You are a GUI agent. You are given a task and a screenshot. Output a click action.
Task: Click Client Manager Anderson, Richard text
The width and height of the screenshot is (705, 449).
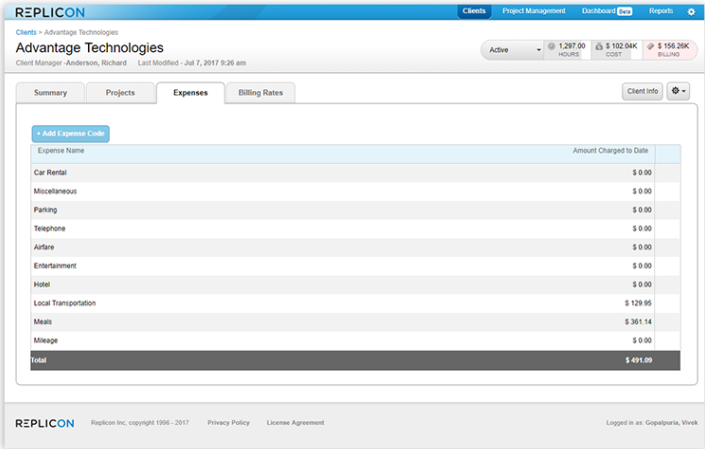pyautogui.click(x=71, y=63)
